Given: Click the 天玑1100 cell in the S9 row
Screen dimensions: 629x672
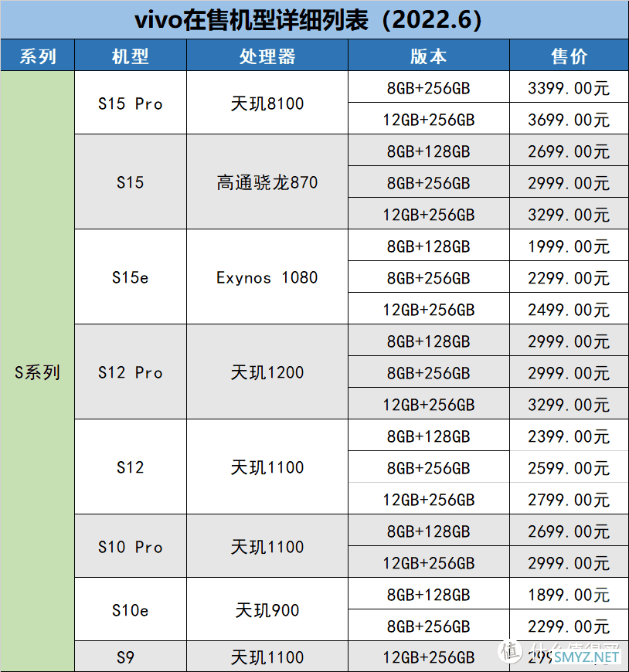Looking at the screenshot, I should pyautogui.click(x=267, y=657).
